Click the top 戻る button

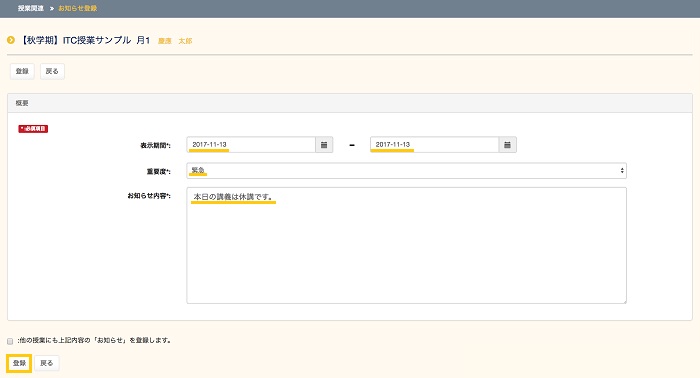tap(52, 71)
